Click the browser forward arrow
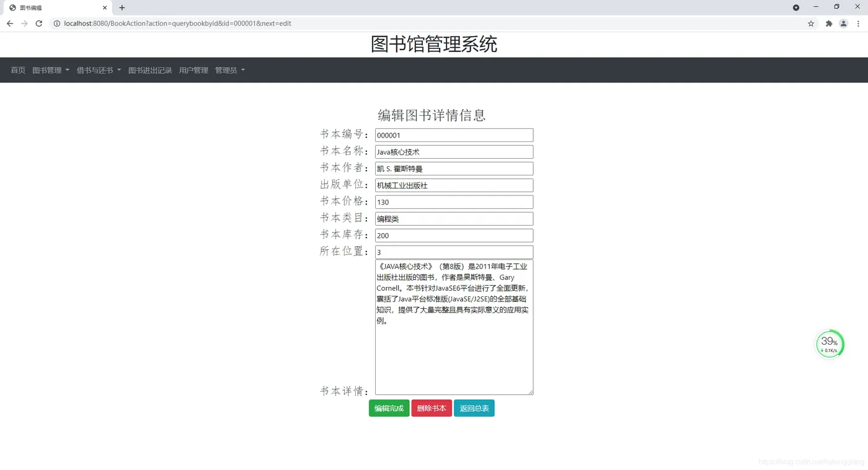This screenshot has height=470, width=868. pyautogui.click(x=24, y=24)
